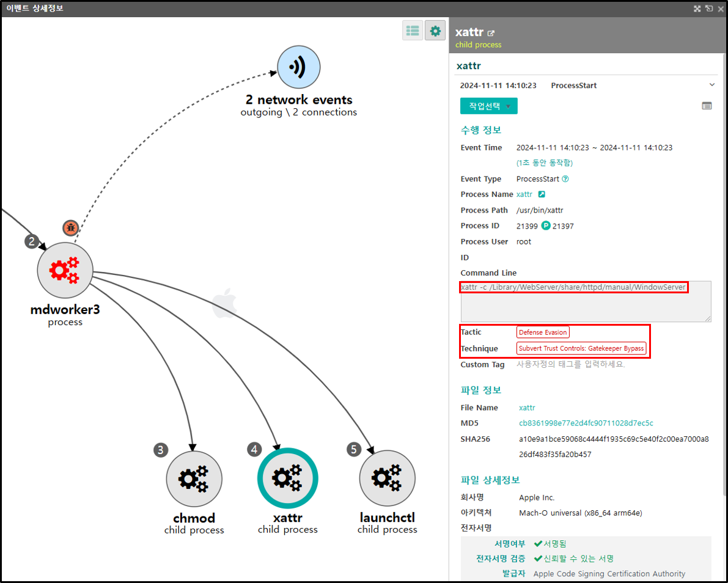Click the Command Line text box
728x583 pixels.
(x=586, y=301)
